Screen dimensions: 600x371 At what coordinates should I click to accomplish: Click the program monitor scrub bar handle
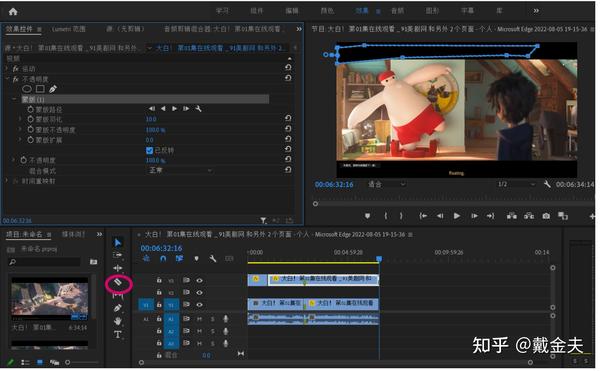pos(315,204)
